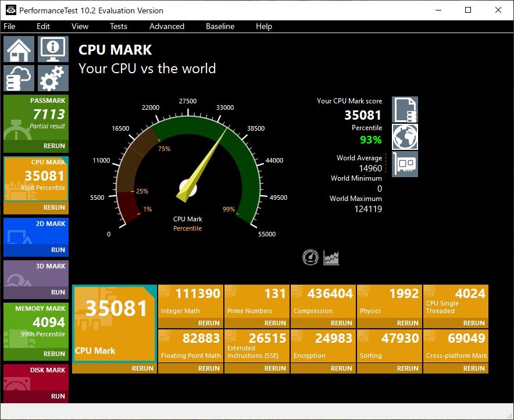Go to the Home screen icon
This screenshot has width=514, height=420.
(x=19, y=49)
